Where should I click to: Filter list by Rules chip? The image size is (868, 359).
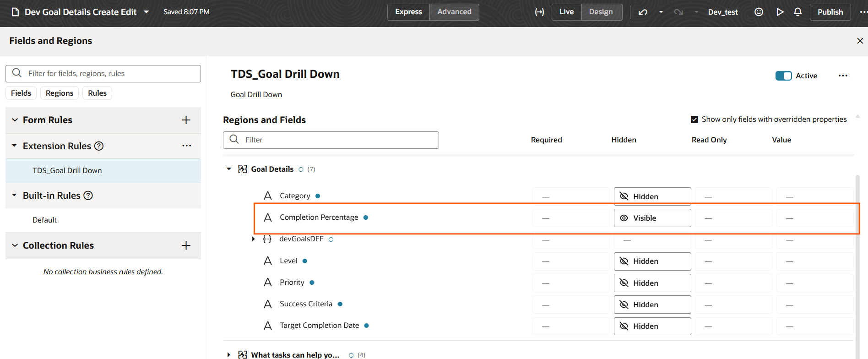[x=98, y=93]
